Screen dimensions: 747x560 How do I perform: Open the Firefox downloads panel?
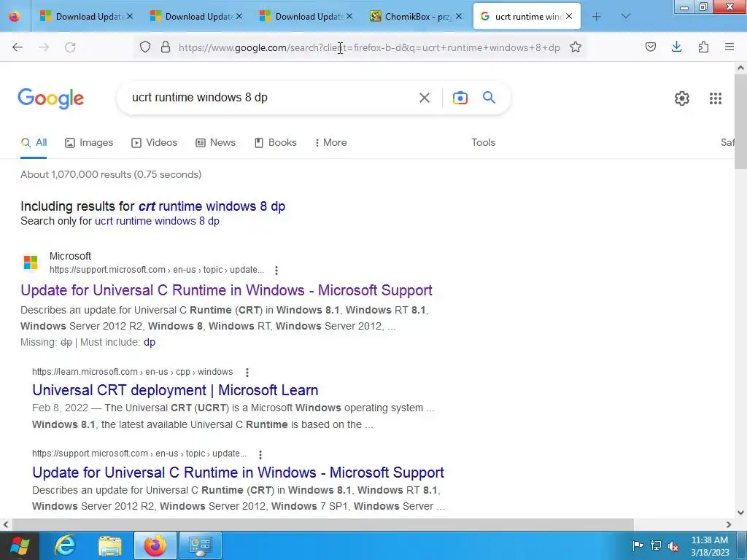pos(676,47)
